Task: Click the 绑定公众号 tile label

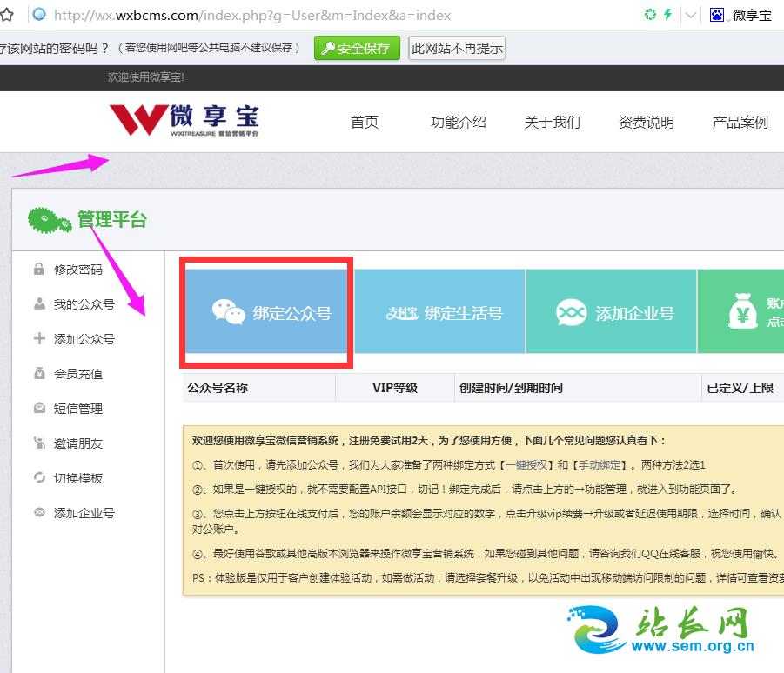Action: (292, 313)
